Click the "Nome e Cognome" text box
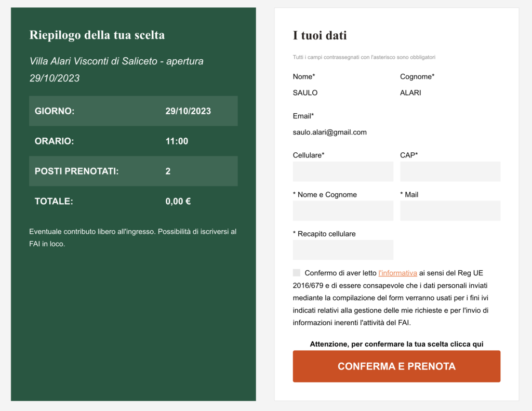532x411 pixels. click(343, 211)
